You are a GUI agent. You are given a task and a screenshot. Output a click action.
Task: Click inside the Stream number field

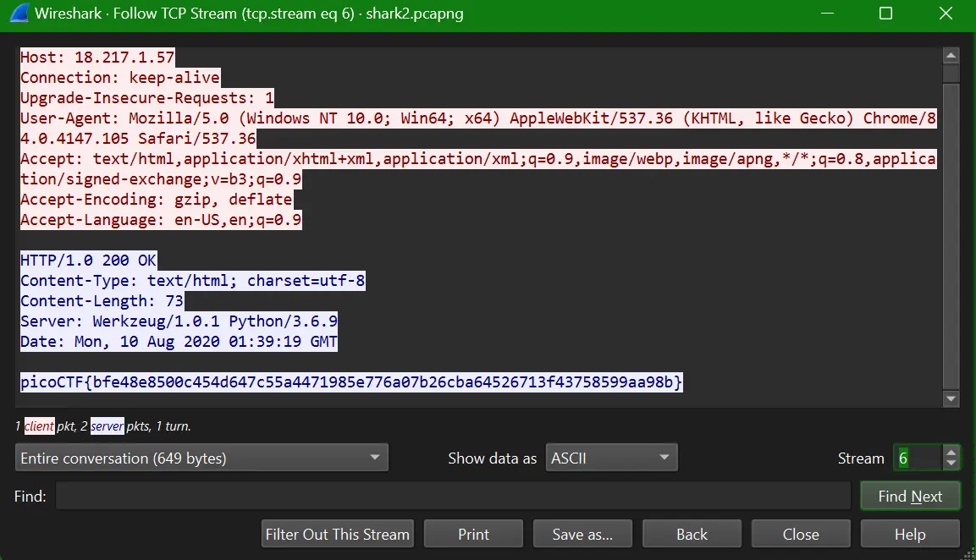(917, 458)
